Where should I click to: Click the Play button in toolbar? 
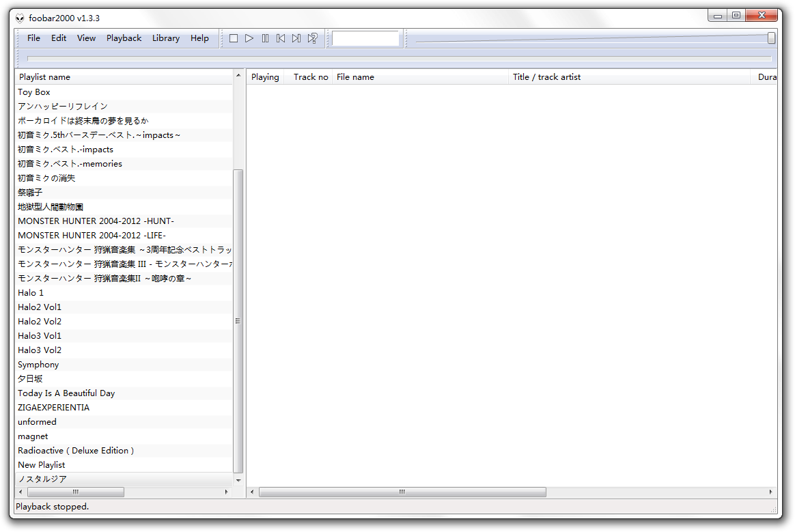coord(249,38)
